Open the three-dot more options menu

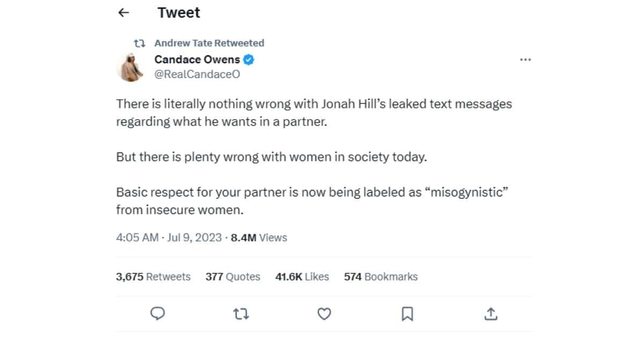[x=525, y=60]
